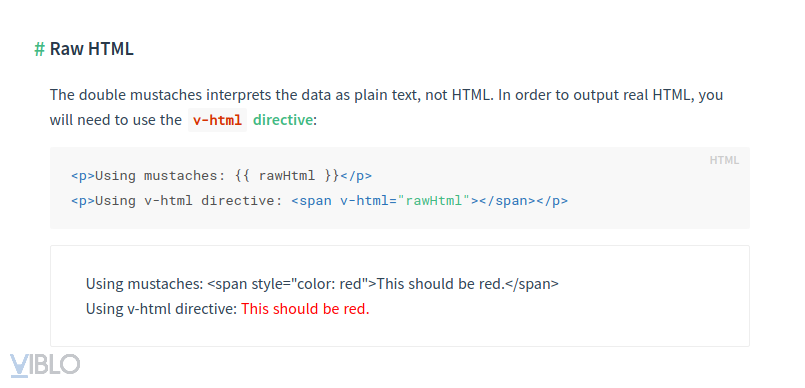
Task: Click the 'HTML' language label in code block
Action: point(724,161)
